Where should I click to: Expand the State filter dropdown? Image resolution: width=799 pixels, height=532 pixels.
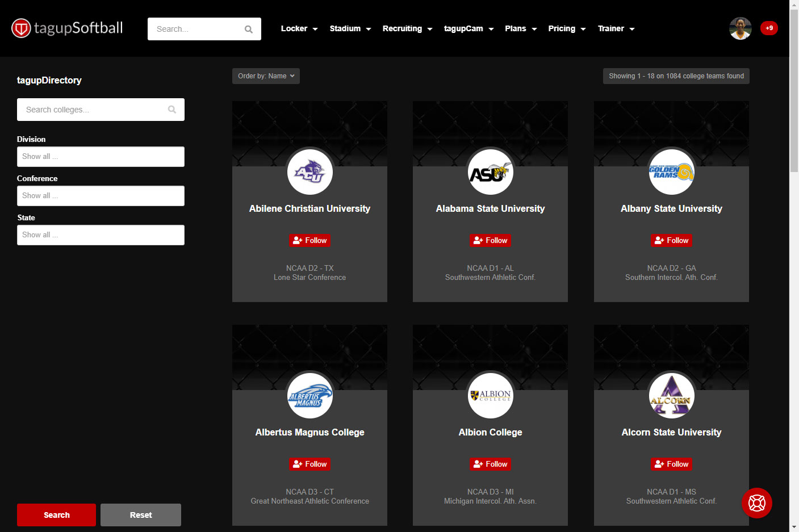click(x=101, y=235)
